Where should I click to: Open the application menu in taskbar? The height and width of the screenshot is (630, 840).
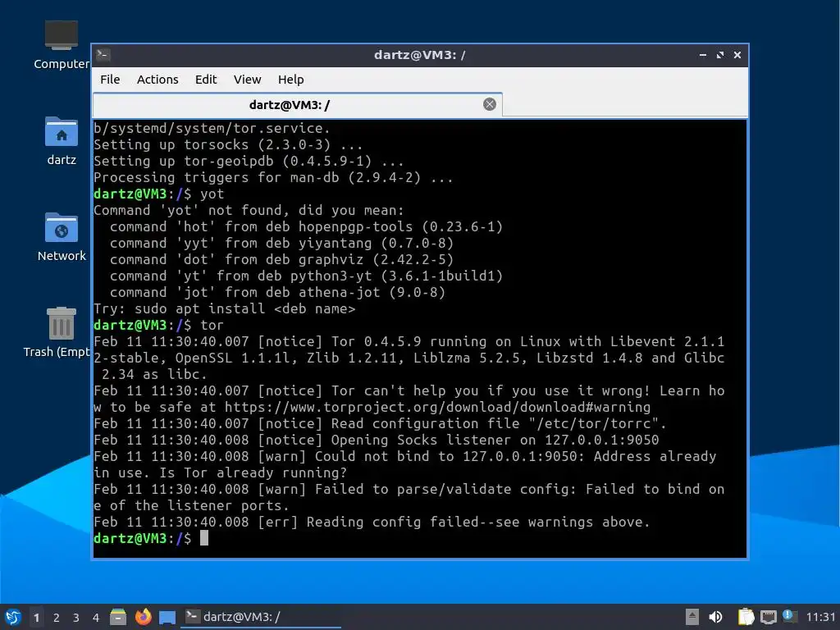pos(12,617)
